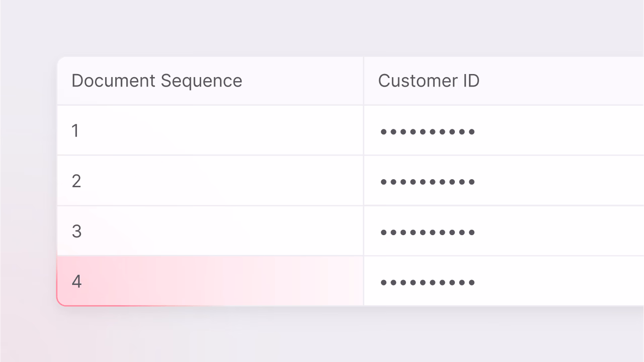Select Document Sequence cell with value 3
The height and width of the screenshot is (362, 644).
(210, 231)
